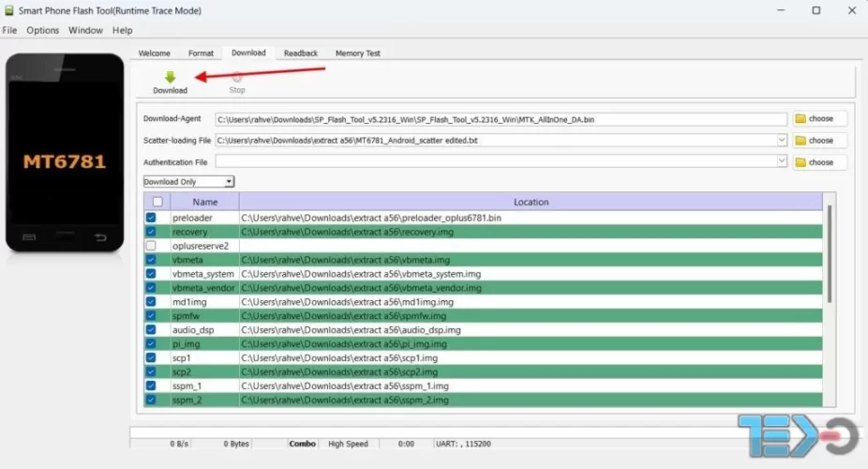Expand the Authentication File dropdown arrow

tap(781, 161)
